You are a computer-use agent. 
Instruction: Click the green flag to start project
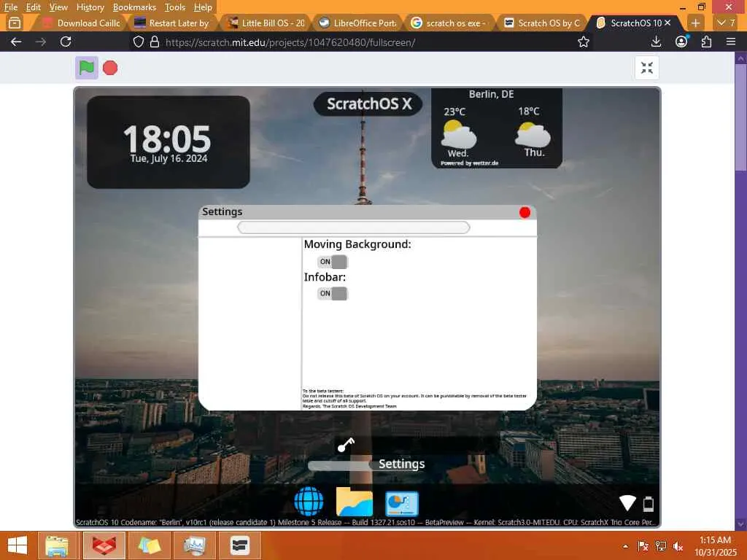(87, 68)
